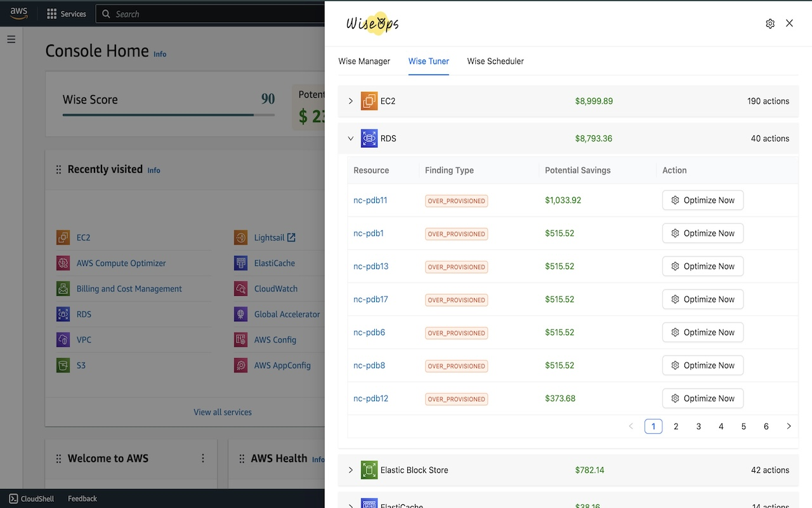Click the RDS service icon in WiseOps list
The width and height of the screenshot is (812, 508).
point(369,138)
